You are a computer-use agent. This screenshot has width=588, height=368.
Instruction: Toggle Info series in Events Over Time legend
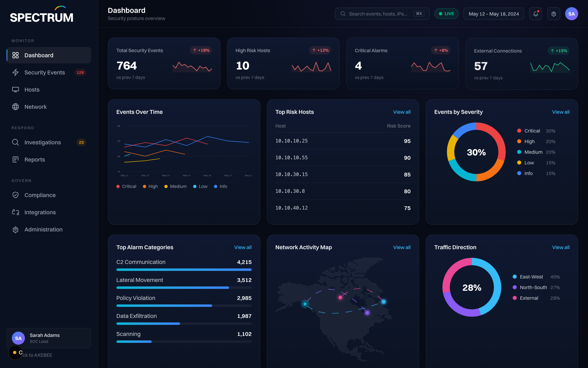coord(221,186)
